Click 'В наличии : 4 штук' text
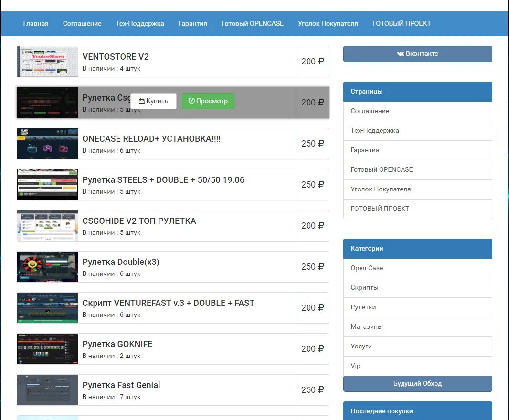The image size is (509, 420). pos(111,68)
